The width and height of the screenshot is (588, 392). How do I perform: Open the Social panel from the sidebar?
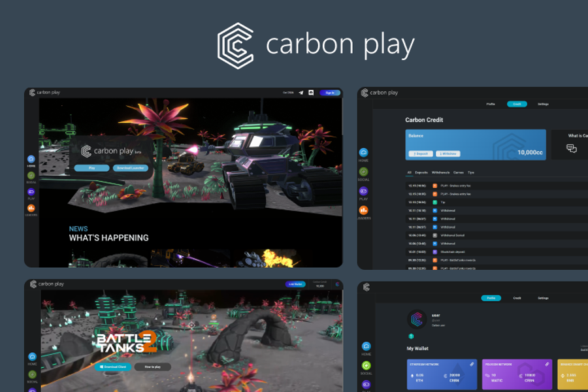(30, 176)
